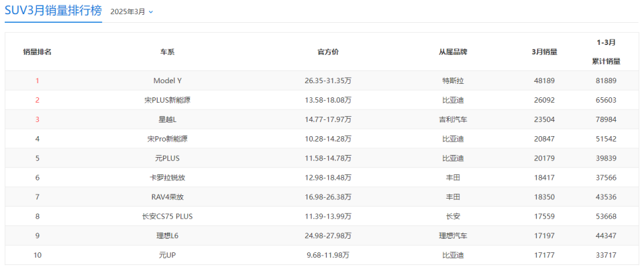
Task: Click the 卡罗拉锐放 series link
Action: coord(167,178)
